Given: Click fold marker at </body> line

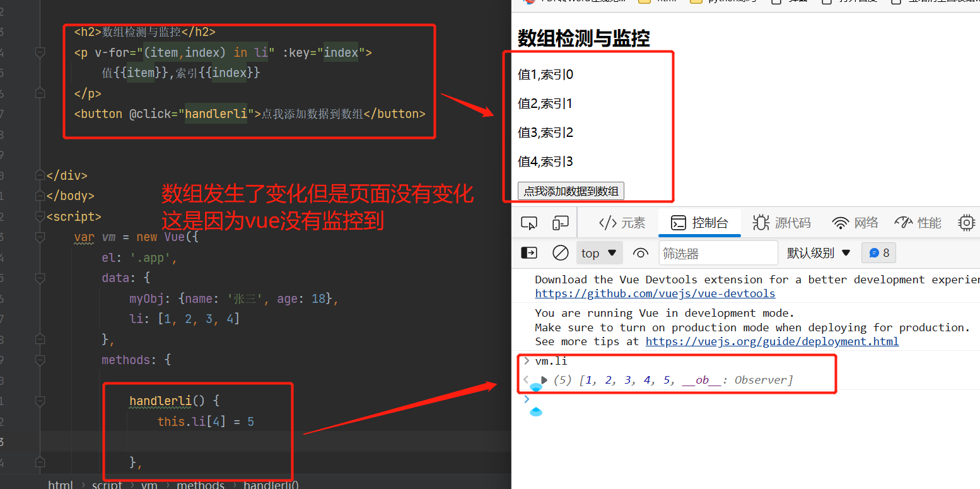Looking at the screenshot, I should (x=40, y=196).
